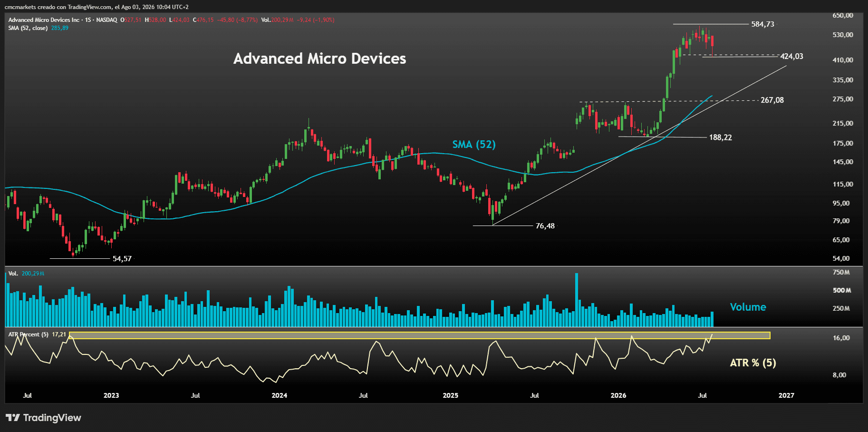Click the header text "cmcmarkets creado con TradingView.com"

pyautogui.click(x=58, y=7)
